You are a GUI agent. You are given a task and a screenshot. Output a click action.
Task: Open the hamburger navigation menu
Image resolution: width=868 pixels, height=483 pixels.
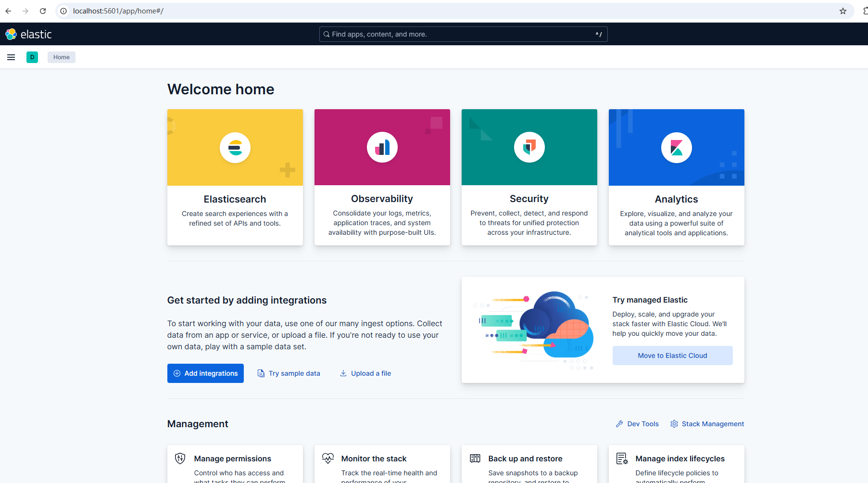[x=11, y=57]
